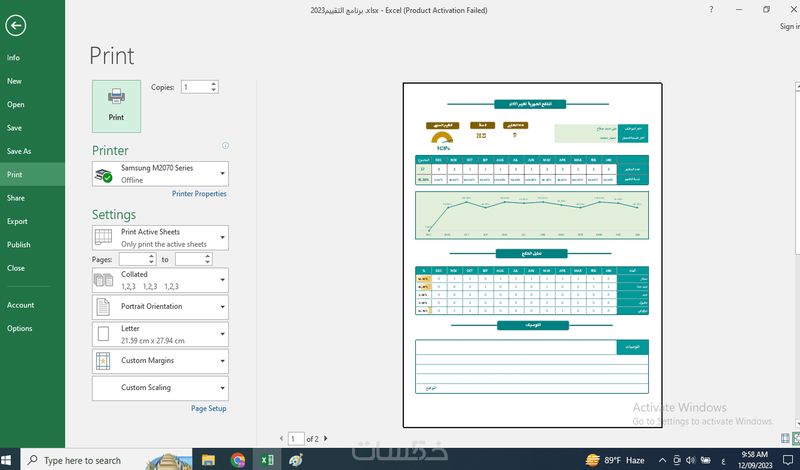Viewport: 800px width, 470px height.
Task: Click the Windows Start button
Action: 9,460
